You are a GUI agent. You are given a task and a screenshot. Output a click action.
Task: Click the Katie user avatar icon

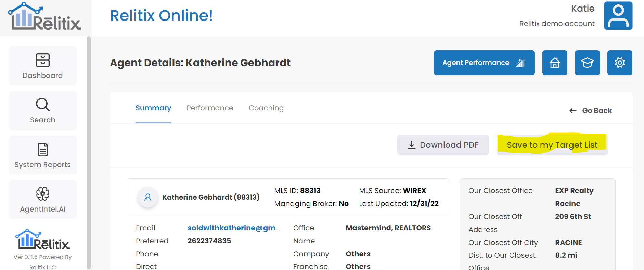pyautogui.click(x=618, y=16)
